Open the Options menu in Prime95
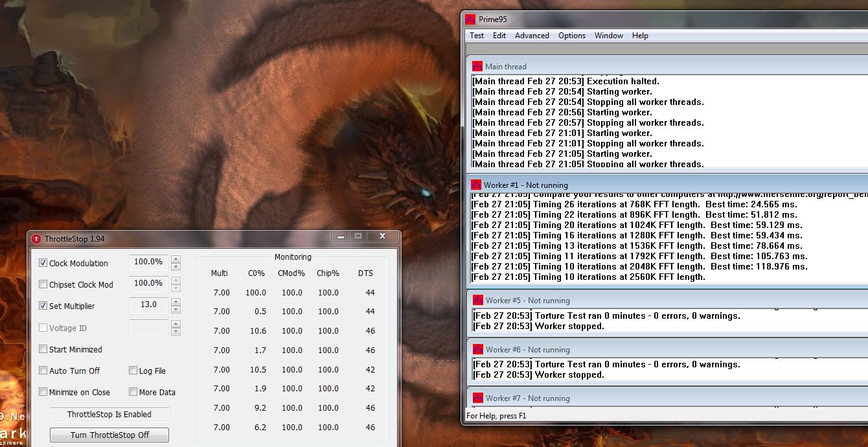Viewport: 868px width, 447px height. [x=572, y=36]
